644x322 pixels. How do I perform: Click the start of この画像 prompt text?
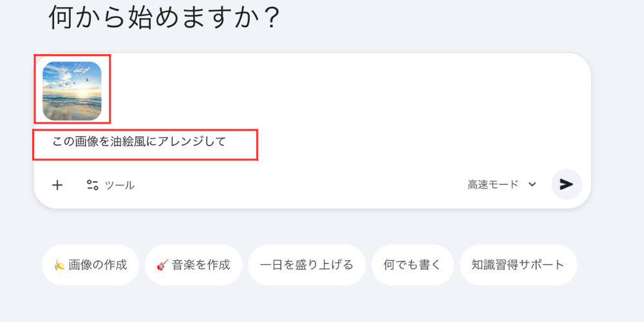53,142
